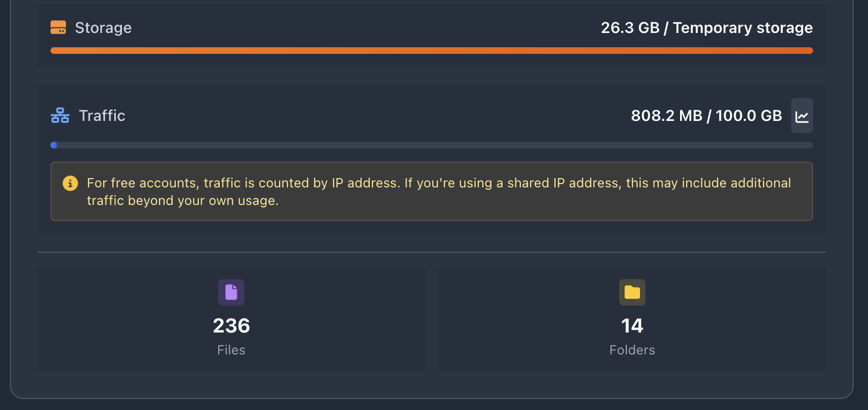The height and width of the screenshot is (410, 868).
Task: Click the "Storage" heading label
Action: 103,27
